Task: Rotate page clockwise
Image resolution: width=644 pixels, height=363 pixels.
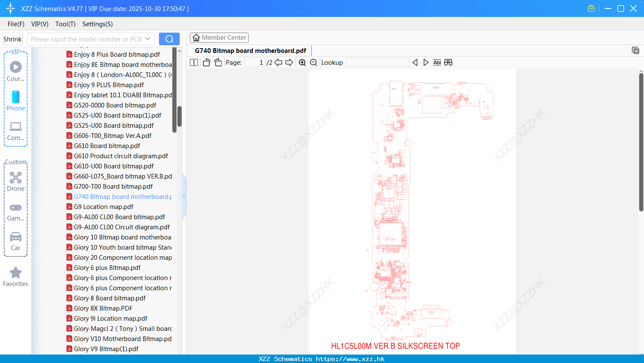Action: point(218,63)
